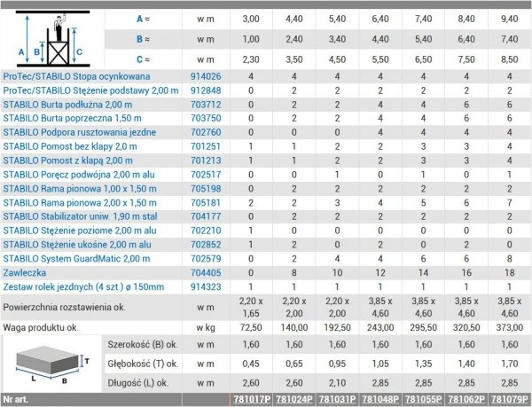Click weight value 243,00
The width and height of the screenshot is (532, 407).
tap(380, 328)
